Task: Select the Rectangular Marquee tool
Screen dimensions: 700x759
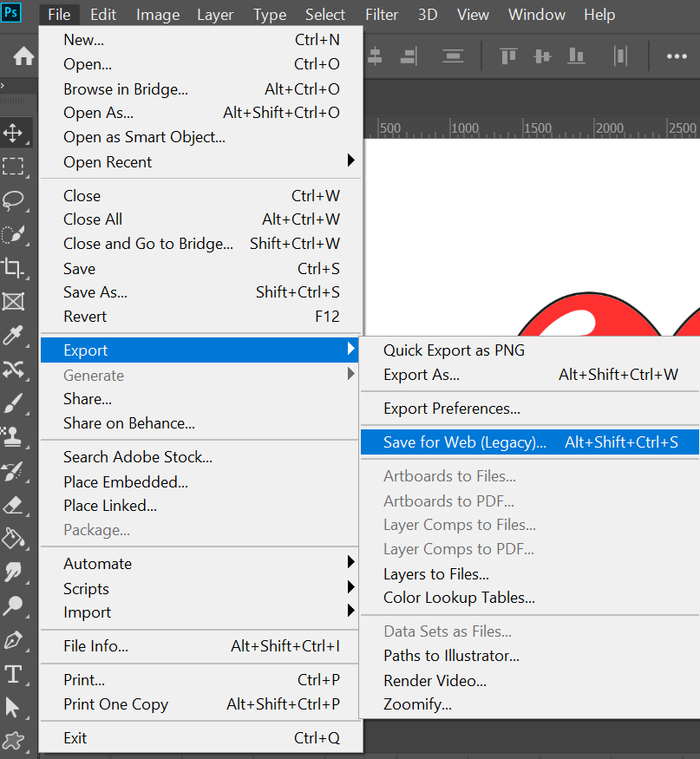Action: (x=13, y=166)
